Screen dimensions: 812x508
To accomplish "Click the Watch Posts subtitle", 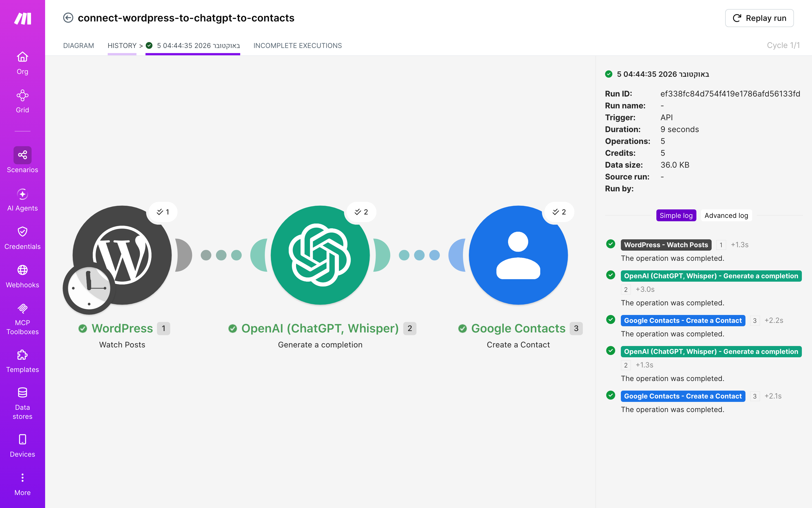I will pos(122,344).
